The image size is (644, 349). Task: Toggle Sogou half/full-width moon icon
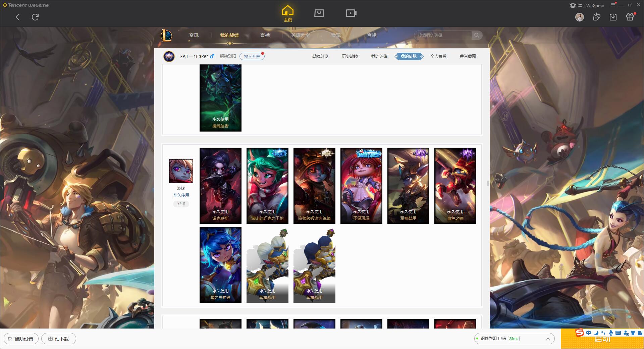pyautogui.click(x=596, y=333)
